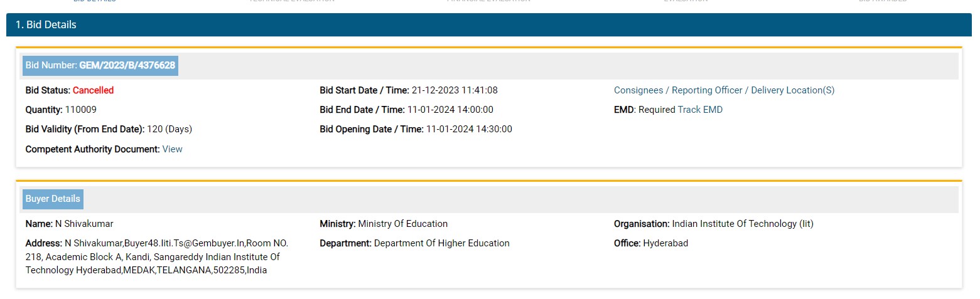Image resolution: width=980 pixels, height=299 pixels.
Task: Select the bid number GEM/2023/B/4376628 badge
Action: tap(100, 65)
